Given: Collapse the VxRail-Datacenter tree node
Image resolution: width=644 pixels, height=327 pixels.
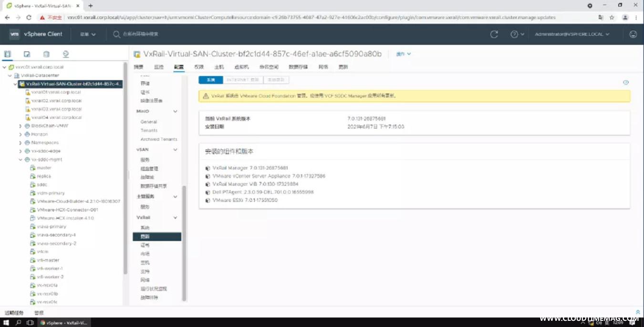Looking at the screenshot, I should tap(10, 75).
